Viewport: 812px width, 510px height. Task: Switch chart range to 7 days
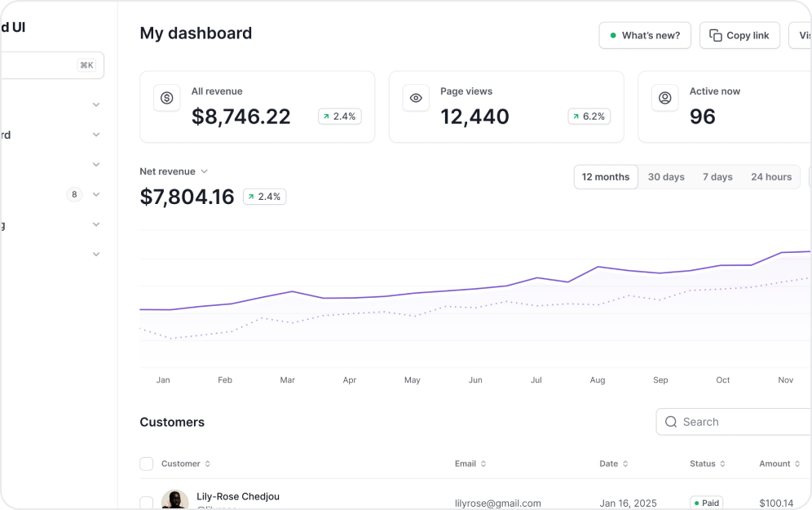click(717, 177)
